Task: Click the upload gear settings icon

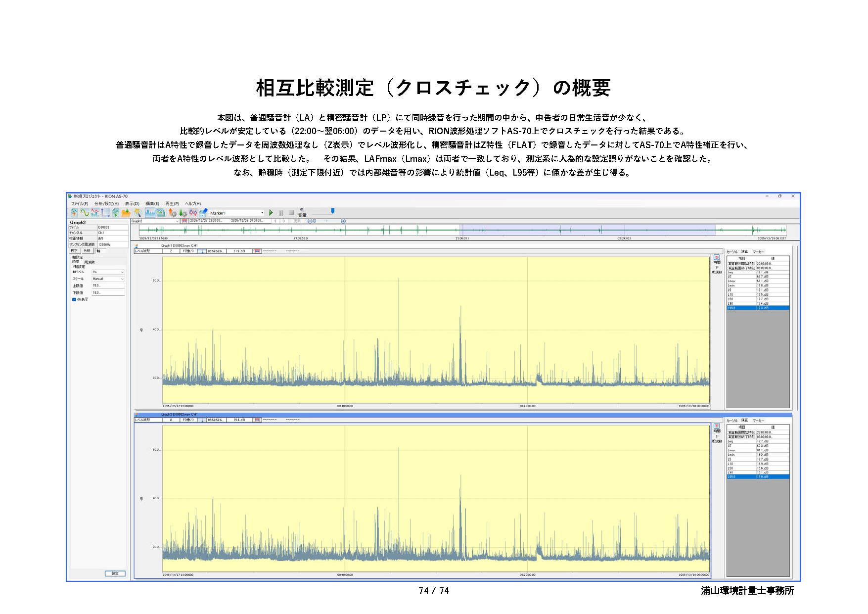Action: 173,213
